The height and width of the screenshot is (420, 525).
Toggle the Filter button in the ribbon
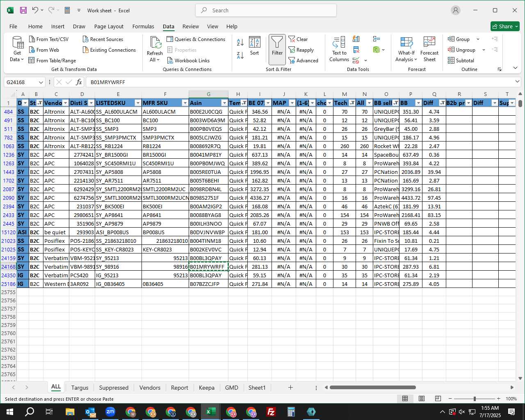coord(277,50)
